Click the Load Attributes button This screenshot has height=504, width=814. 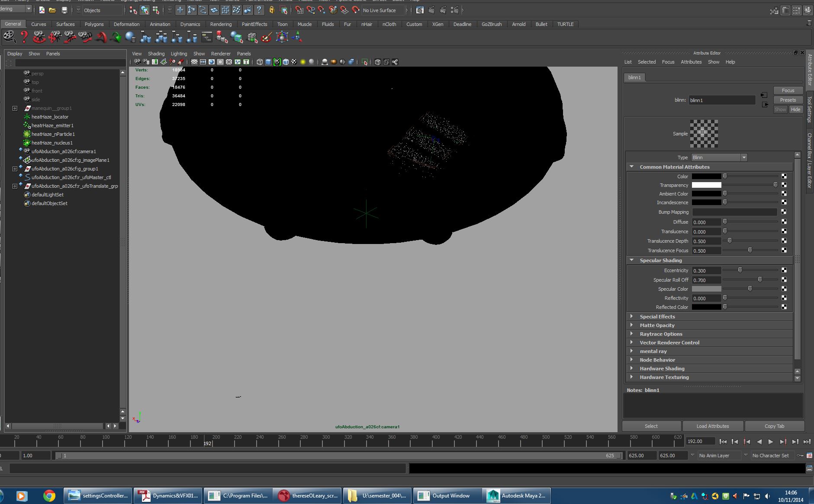coord(712,426)
